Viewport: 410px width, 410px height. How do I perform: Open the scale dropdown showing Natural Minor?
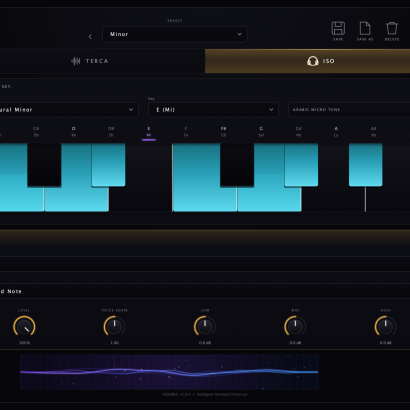coord(68,110)
